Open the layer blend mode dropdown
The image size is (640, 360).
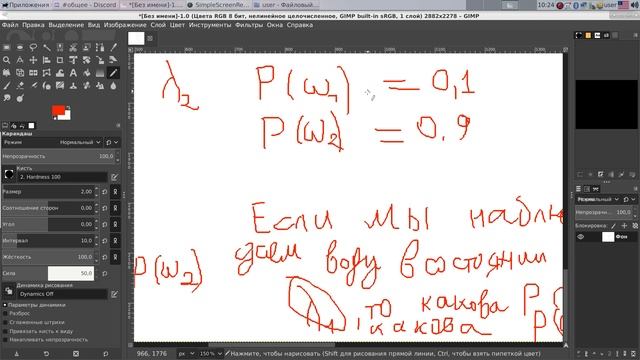coord(598,200)
